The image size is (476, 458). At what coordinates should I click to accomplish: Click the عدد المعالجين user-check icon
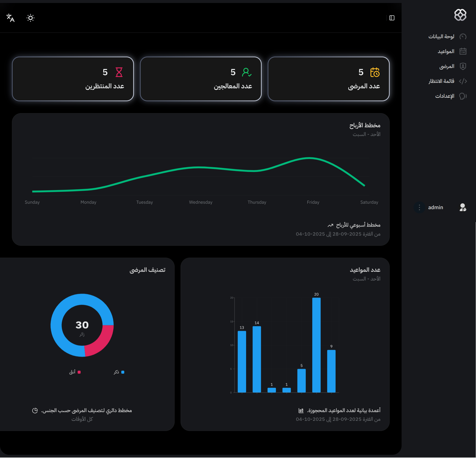coord(247,72)
